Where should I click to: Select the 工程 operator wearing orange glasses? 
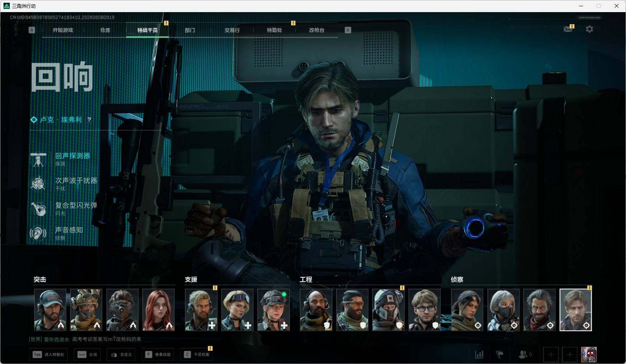pyautogui.click(x=352, y=310)
